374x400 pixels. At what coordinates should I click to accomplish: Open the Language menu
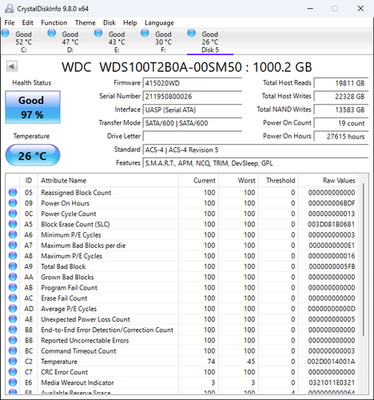click(159, 23)
